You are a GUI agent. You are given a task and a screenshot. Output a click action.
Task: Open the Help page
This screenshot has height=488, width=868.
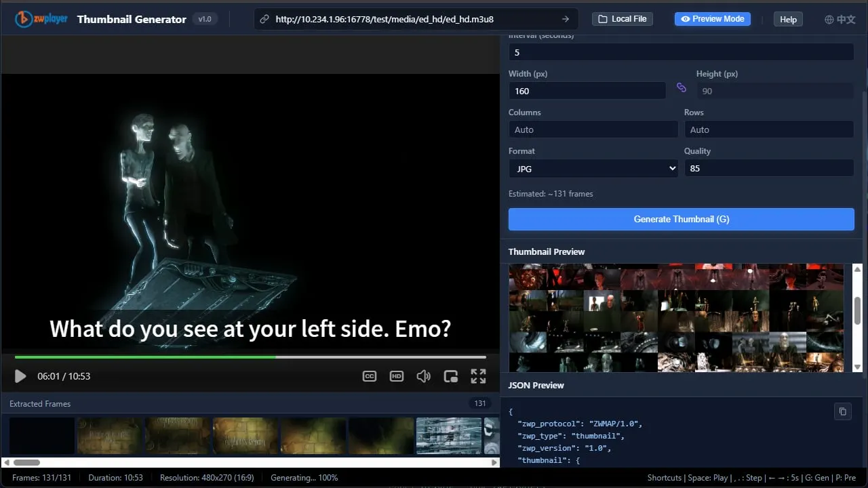click(x=788, y=19)
